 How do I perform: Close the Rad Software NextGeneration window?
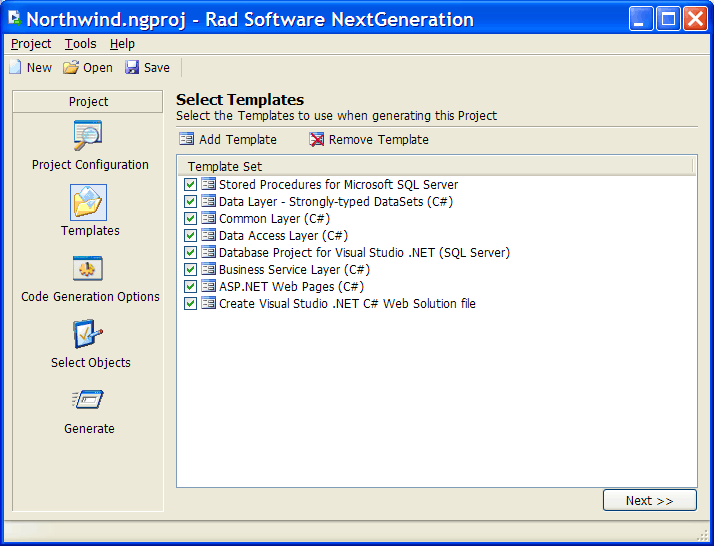pyautogui.click(x=695, y=19)
